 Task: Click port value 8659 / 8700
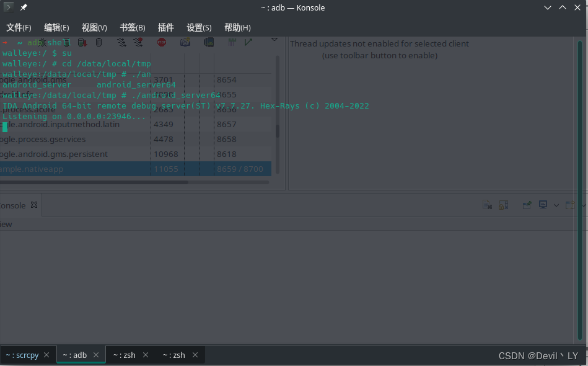[x=240, y=169]
